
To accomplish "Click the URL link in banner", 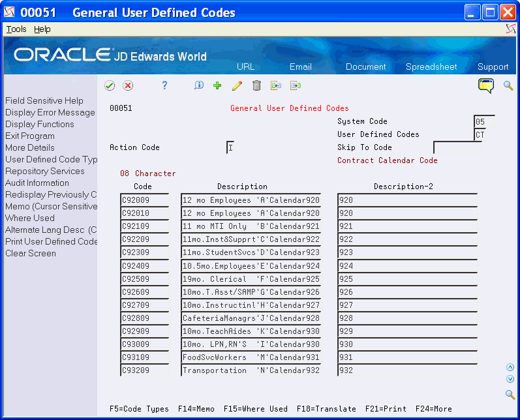I will (245, 67).
